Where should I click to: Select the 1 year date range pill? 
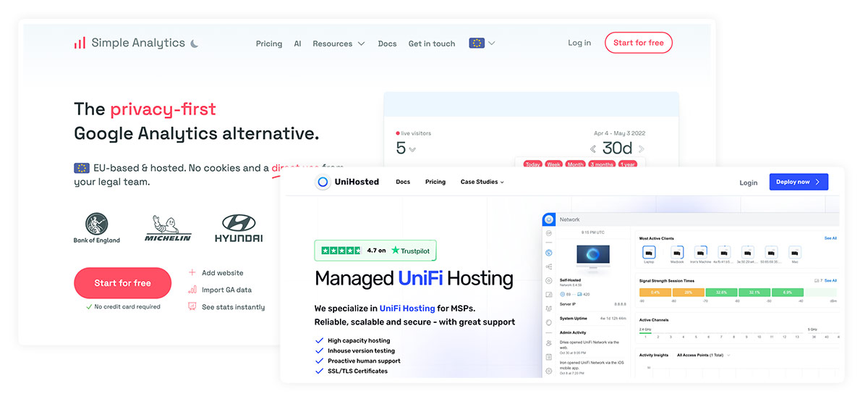(x=628, y=164)
